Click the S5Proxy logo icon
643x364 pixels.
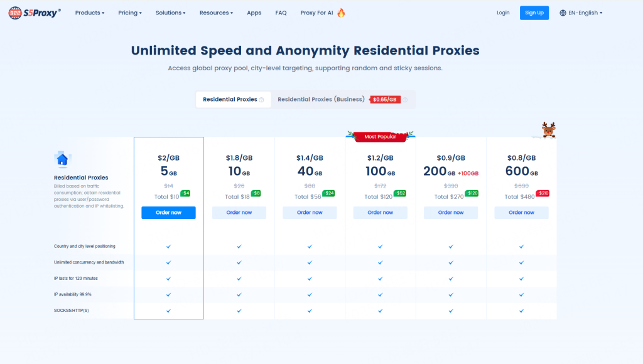pyautogui.click(x=16, y=13)
